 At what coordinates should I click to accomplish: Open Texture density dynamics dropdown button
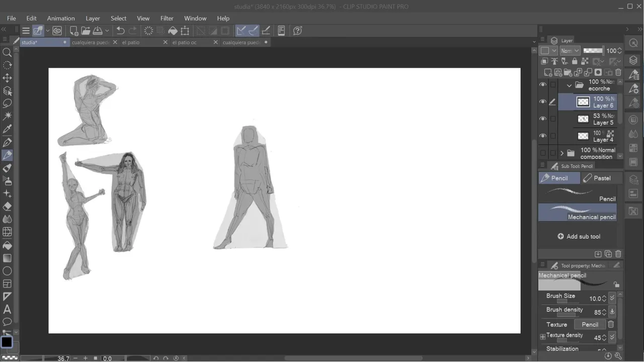tap(612, 337)
